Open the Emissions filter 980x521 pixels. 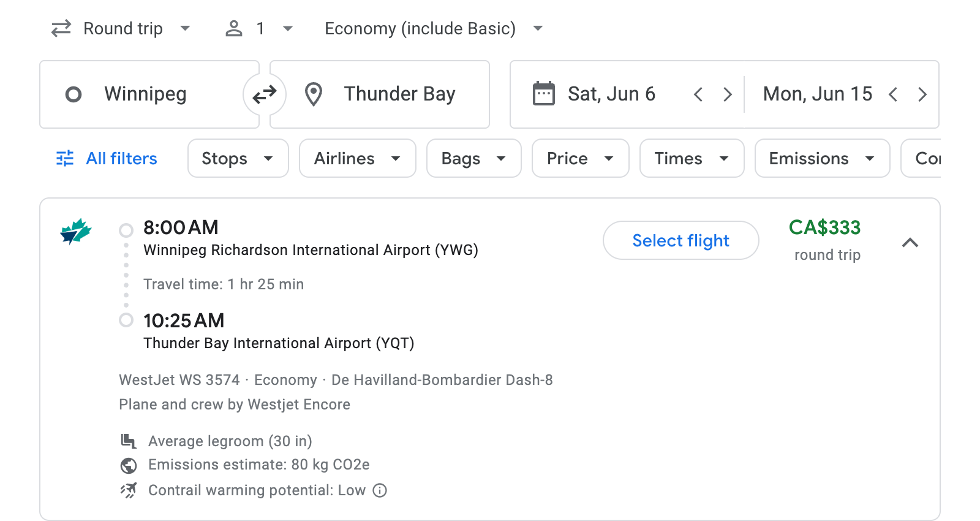(821, 158)
